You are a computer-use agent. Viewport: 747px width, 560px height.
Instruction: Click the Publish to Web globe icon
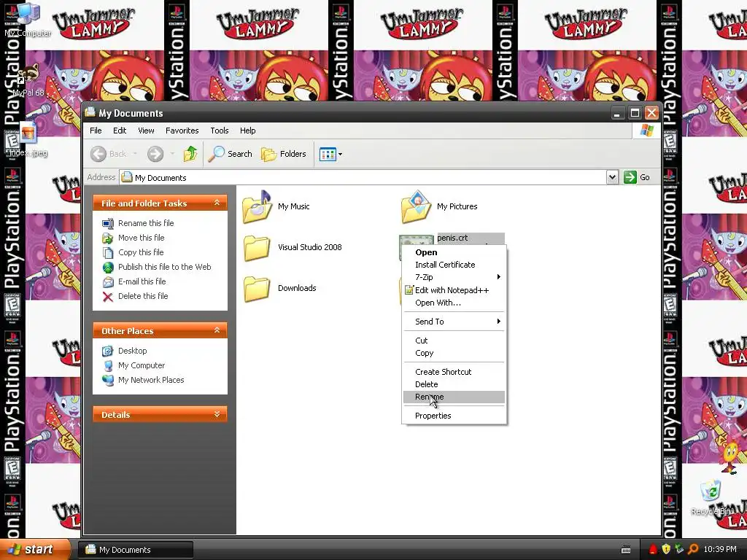(108, 267)
